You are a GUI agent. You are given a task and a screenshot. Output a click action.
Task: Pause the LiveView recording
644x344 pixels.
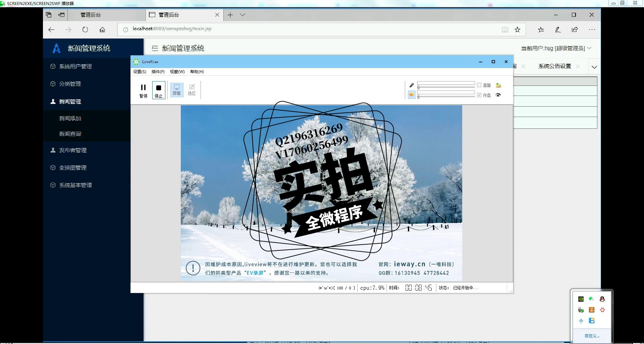coord(143,91)
